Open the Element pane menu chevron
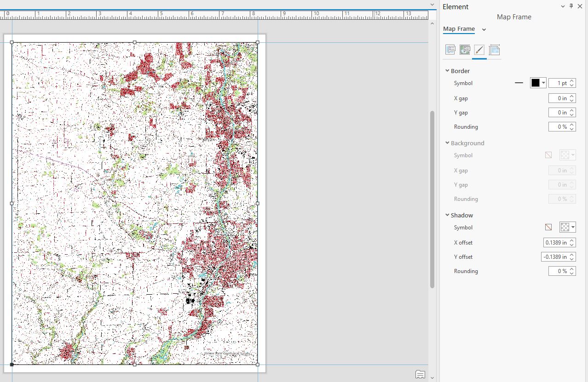 [562, 6]
